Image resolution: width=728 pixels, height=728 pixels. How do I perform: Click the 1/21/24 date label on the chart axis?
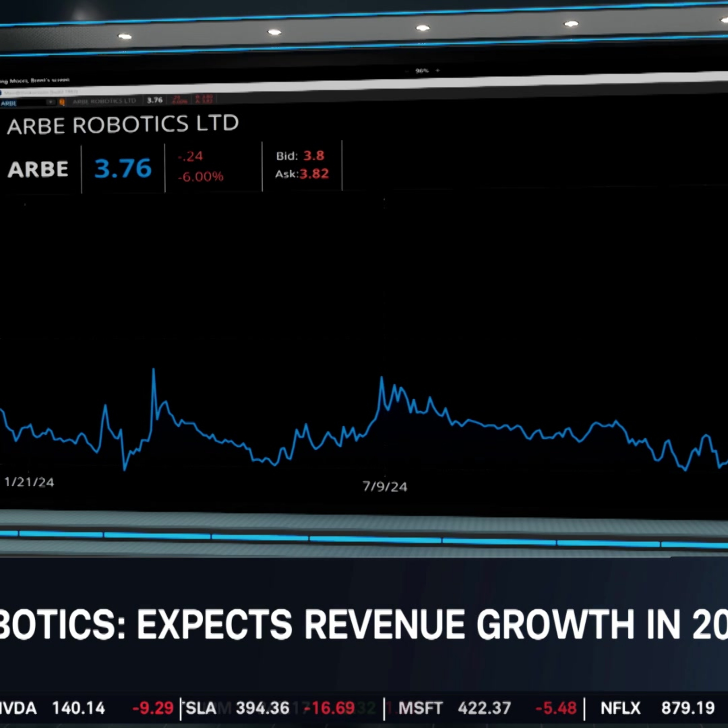pos(29,482)
